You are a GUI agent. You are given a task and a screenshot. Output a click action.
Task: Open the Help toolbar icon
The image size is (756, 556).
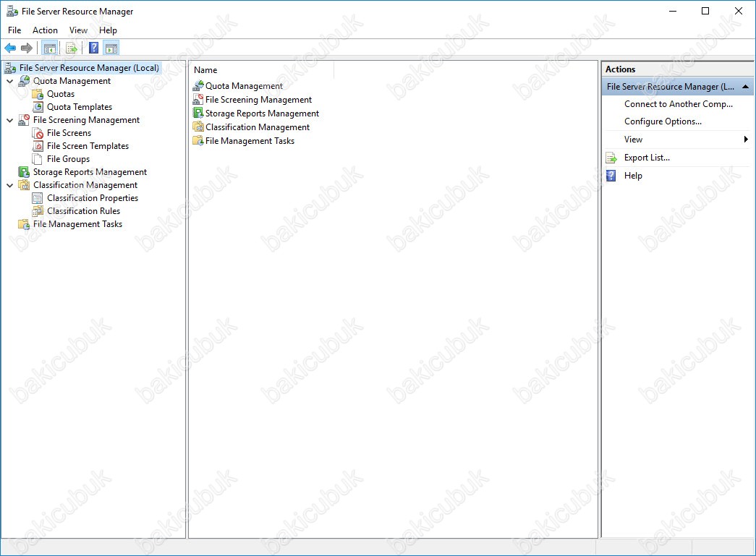[94, 48]
